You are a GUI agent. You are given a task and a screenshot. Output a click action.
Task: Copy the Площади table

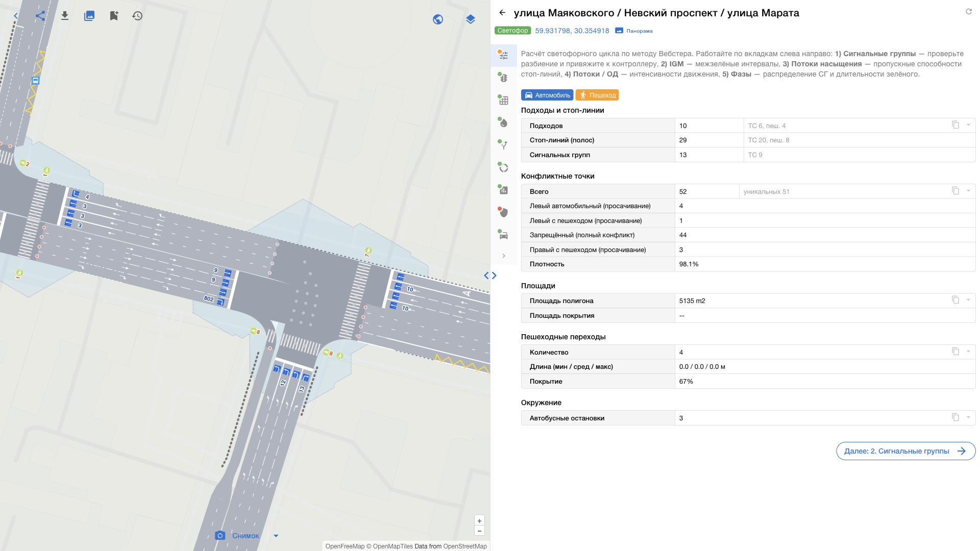pos(955,300)
